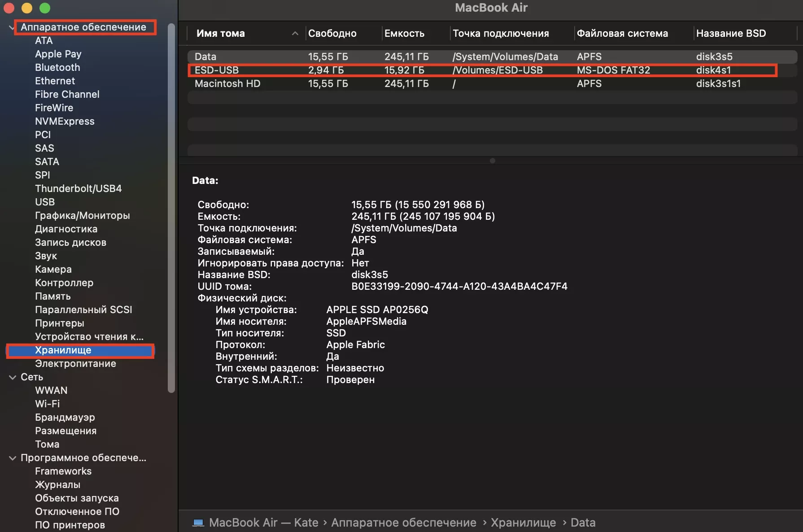This screenshot has width=803, height=532.
Task: Open Объекты запуска entry
Action: [77, 498]
